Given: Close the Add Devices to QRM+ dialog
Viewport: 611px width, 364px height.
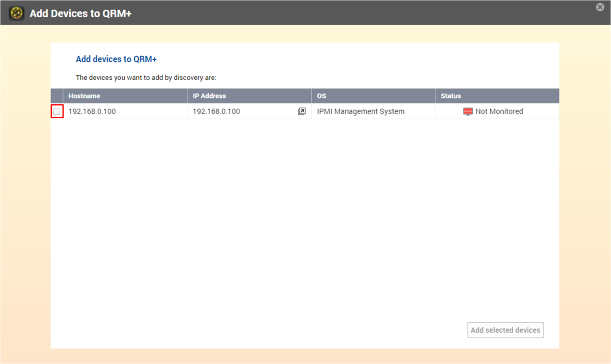Looking at the screenshot, I should pyautogui.click(x=600, y=7).
